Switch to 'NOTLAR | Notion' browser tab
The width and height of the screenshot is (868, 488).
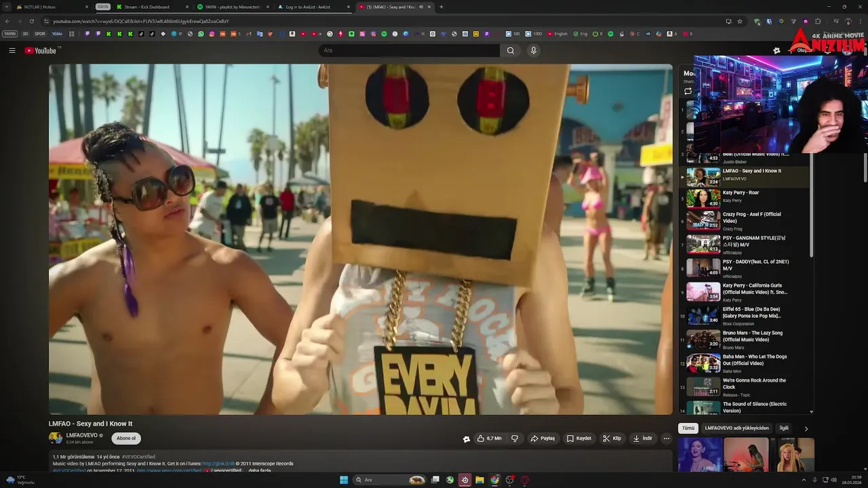click(x=53, y=7)
